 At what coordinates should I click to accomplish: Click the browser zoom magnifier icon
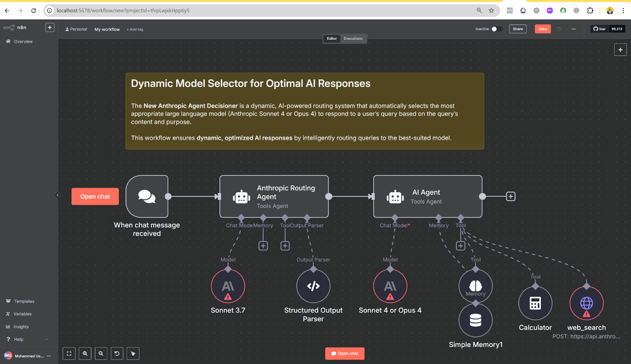pos(479,11)
